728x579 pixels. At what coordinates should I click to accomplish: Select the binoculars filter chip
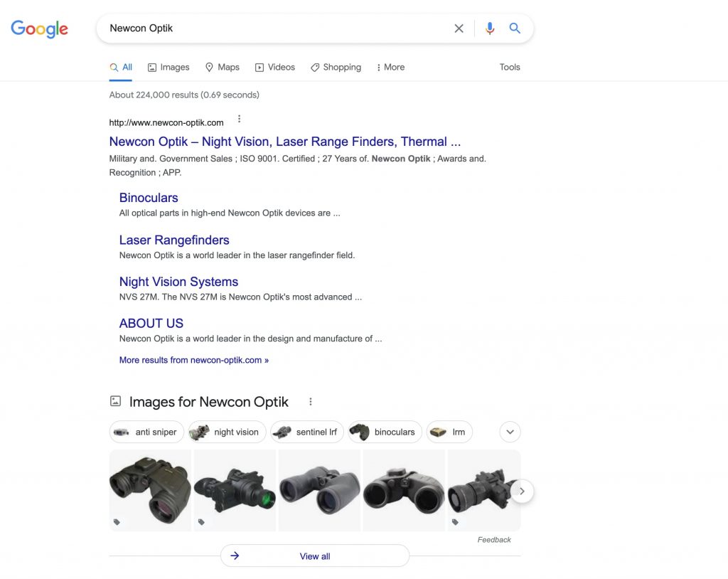[x=385, y=432]
